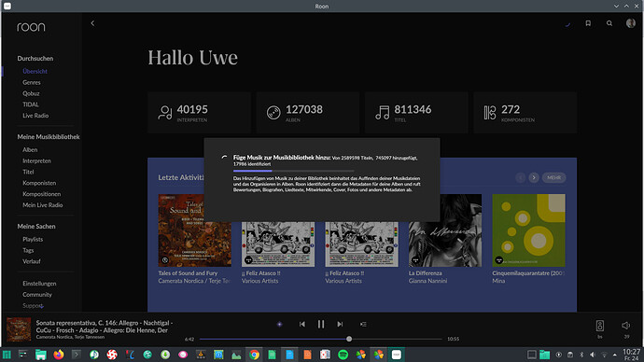The image size is (644, 362).
Task: Go back using the back arrow
Action: click(x=92, y=23)
